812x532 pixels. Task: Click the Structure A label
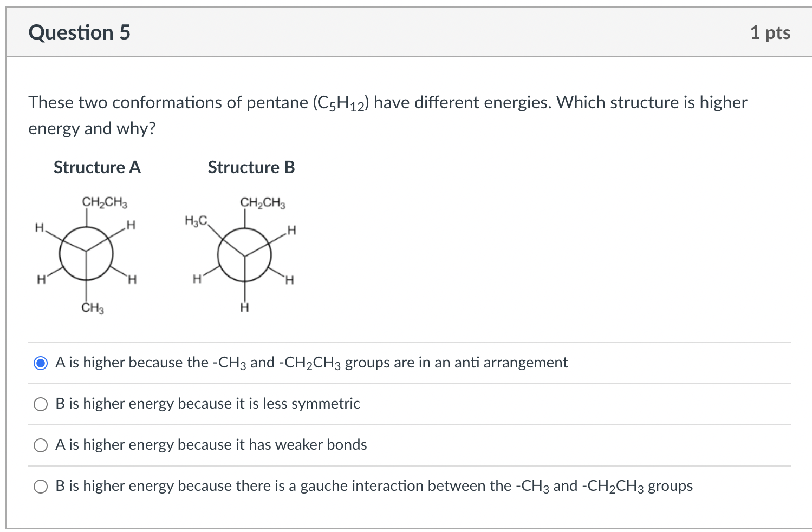point(96,168)
